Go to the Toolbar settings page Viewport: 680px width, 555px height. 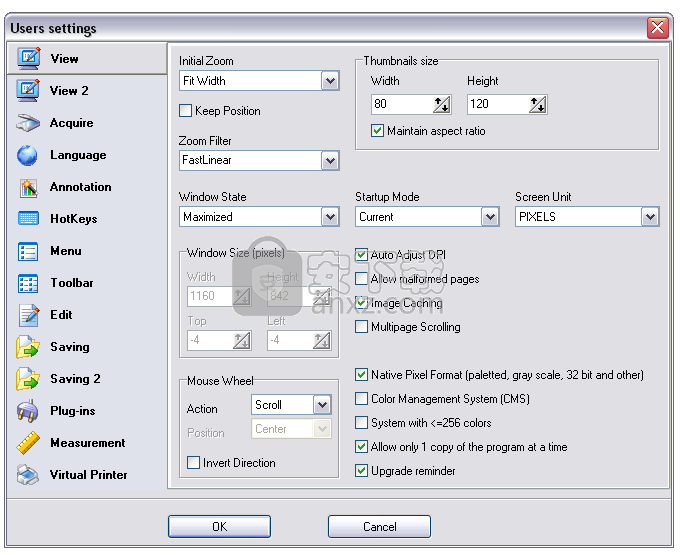tap(87, 283)
